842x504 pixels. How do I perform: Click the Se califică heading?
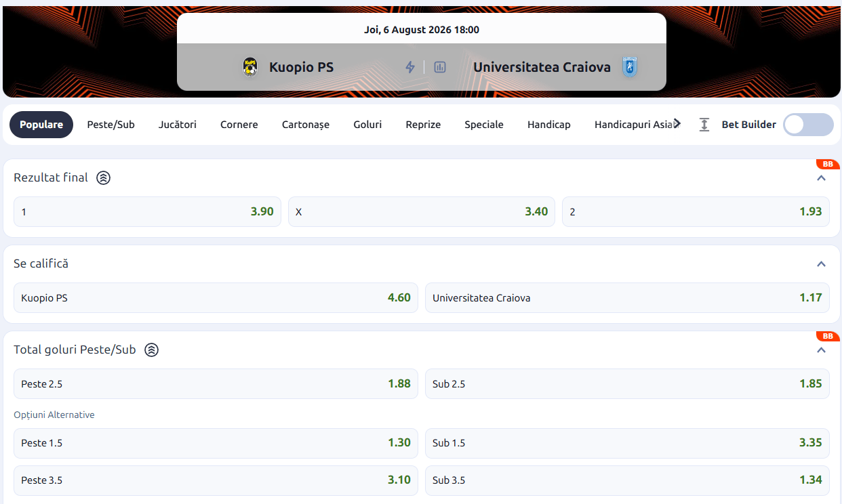tap(41, 264)
